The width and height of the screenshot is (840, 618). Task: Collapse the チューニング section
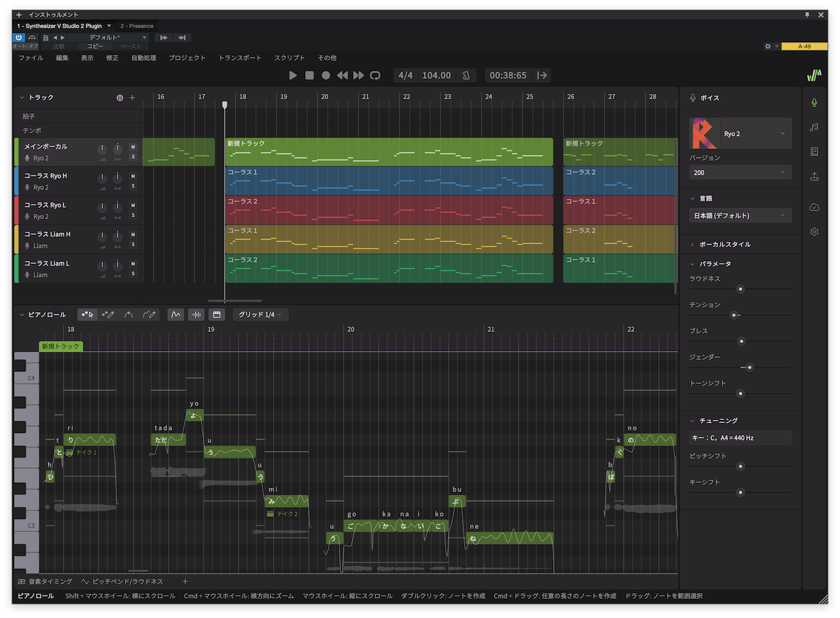(x=692, y=421)
